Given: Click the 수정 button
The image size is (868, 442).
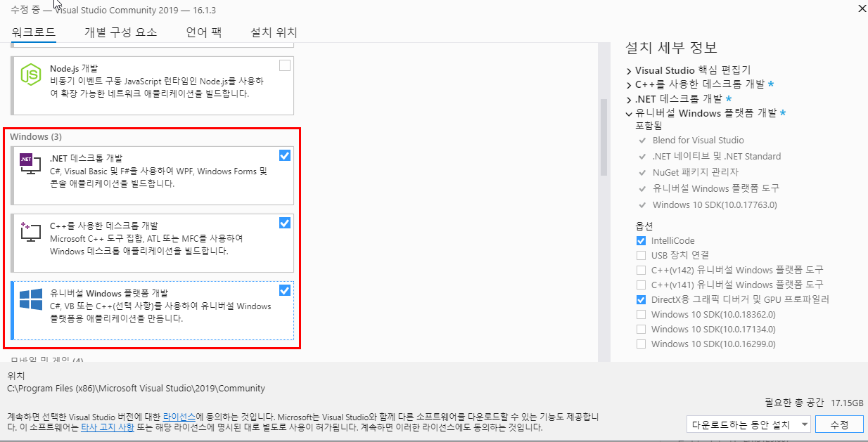Looking at the screenshot, I should 840,424.
